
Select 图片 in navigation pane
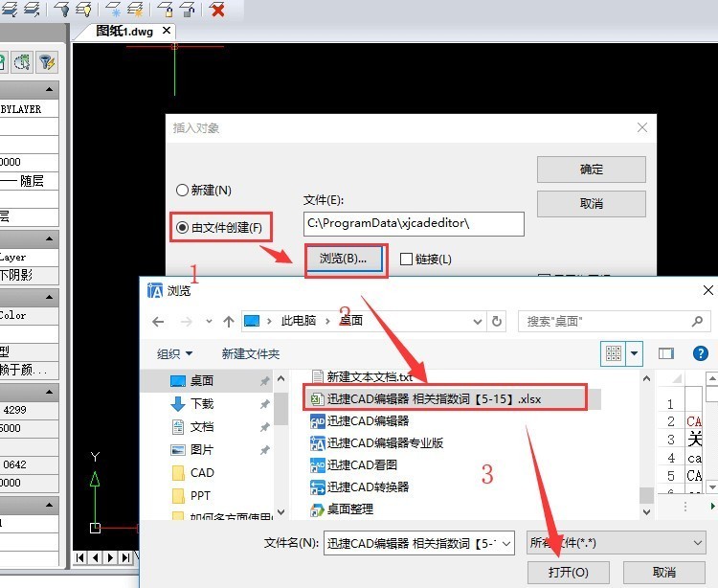pyautogui.click(x=202, y=450)
